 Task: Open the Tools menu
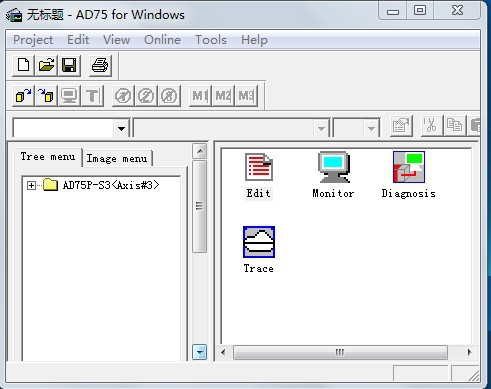[x=211, y=40]
